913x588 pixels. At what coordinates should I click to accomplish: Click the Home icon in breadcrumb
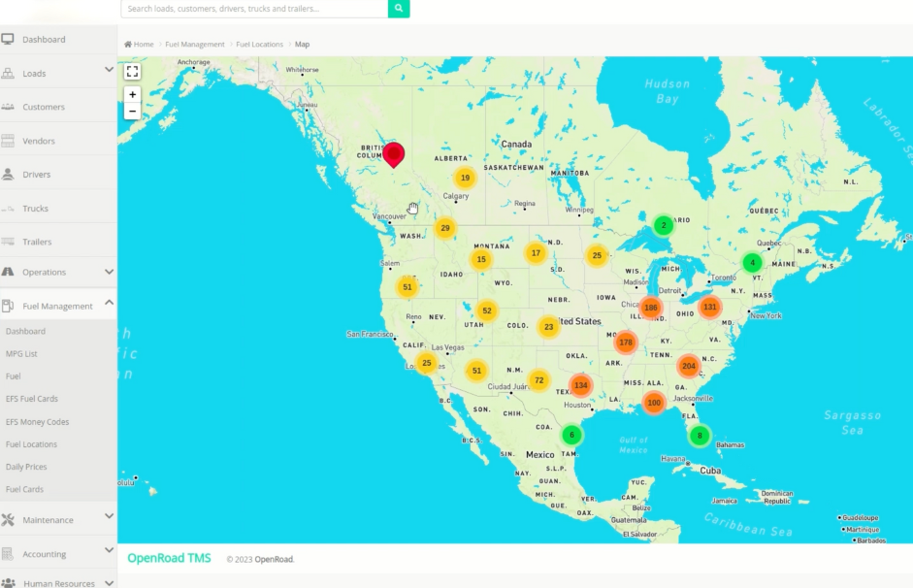click(127, 45)
